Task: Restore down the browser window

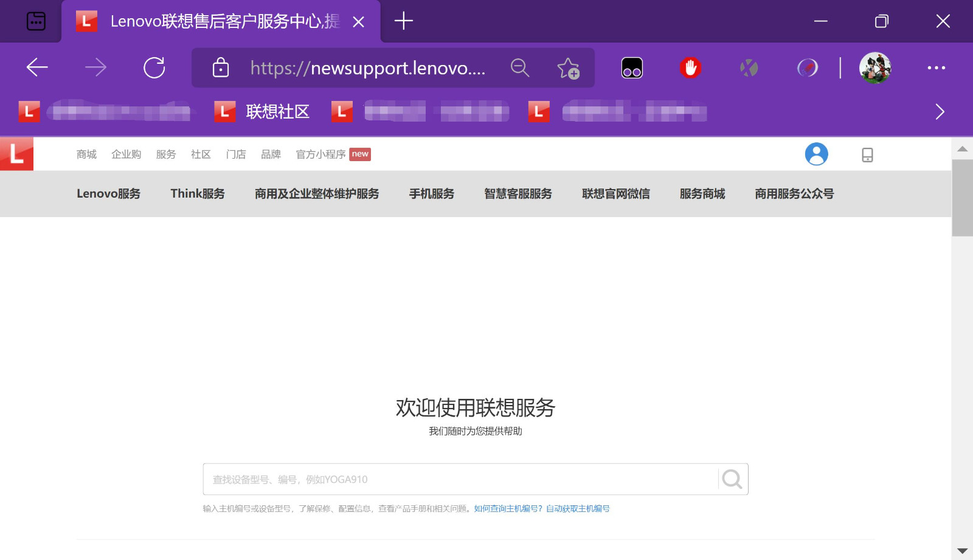Action: (x=882, y=21)
